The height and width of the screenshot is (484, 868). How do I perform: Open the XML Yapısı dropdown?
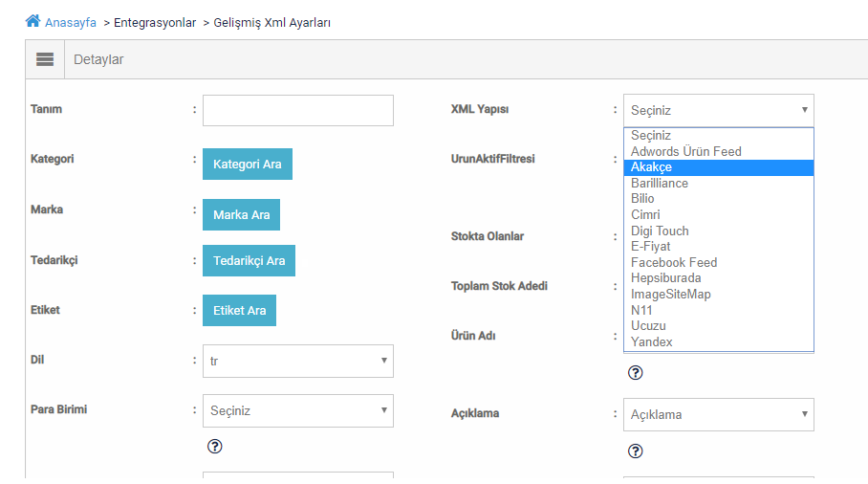point(719,110)
